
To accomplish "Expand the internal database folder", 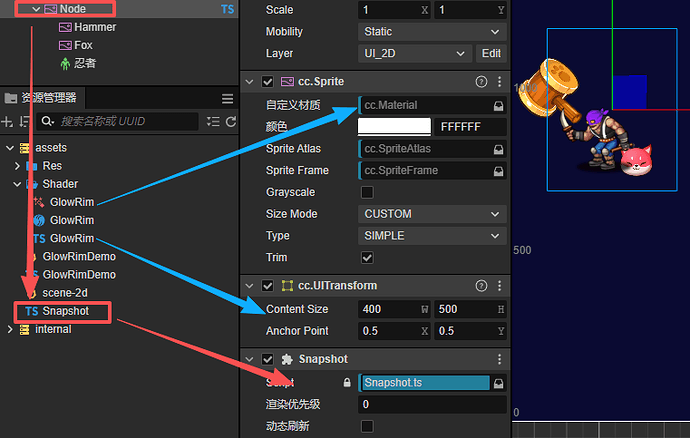I will pos(10,329).
